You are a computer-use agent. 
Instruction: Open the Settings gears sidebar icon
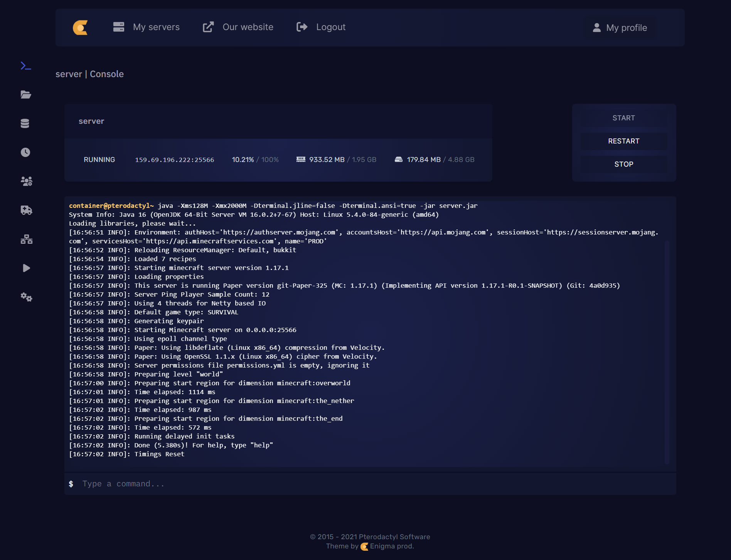click(26, 297)
